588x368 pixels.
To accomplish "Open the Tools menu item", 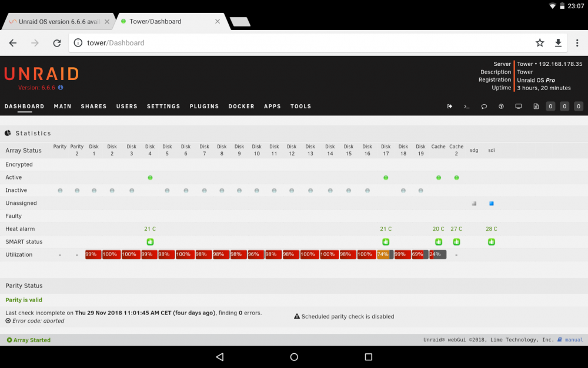I will [300, 106].
